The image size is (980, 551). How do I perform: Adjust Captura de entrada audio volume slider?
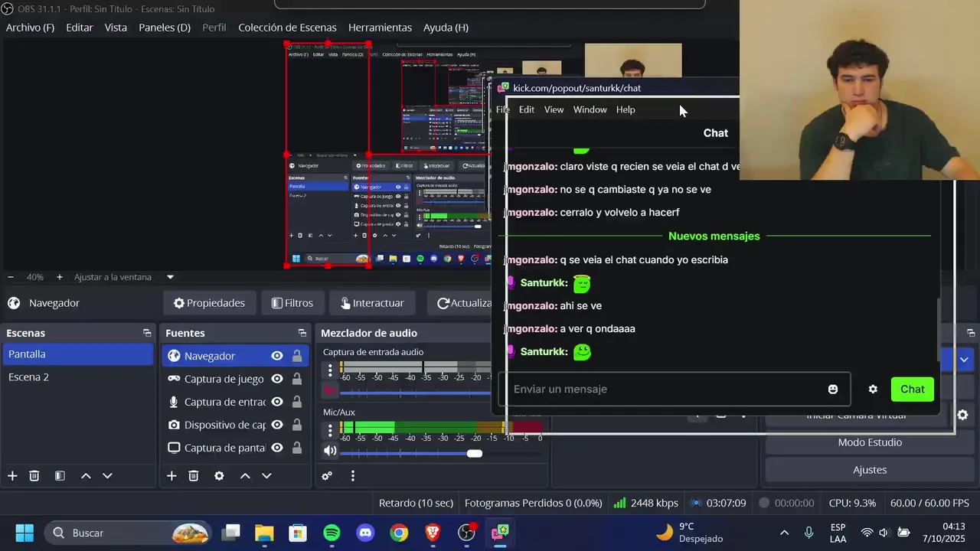[416, 393]
